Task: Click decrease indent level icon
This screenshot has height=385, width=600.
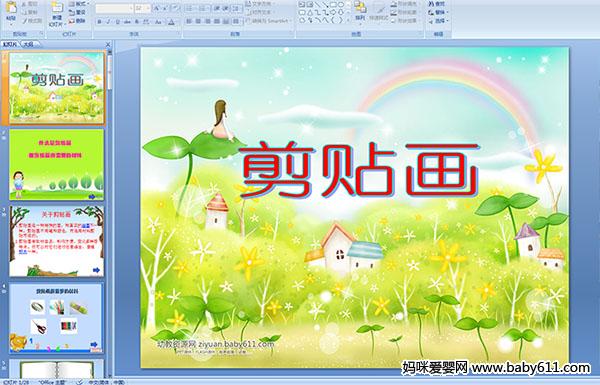Action: pyautogui.click(x=217, y=8)
